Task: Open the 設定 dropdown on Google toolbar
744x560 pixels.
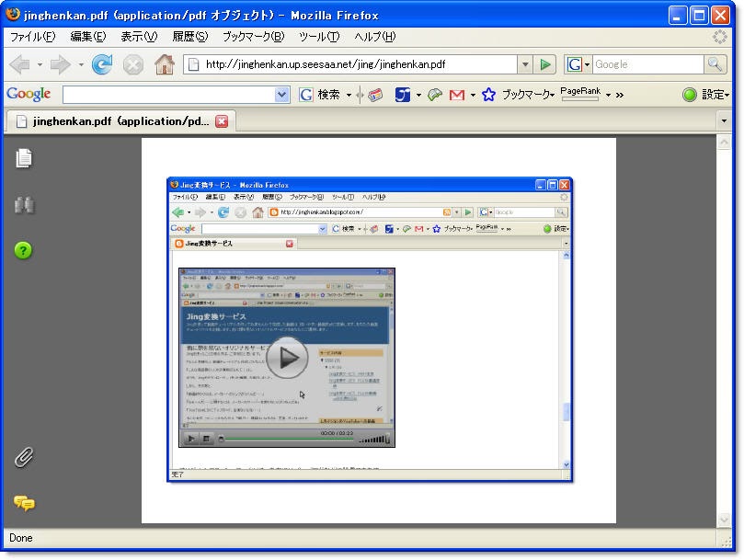Action: click(x=715, y=95)
